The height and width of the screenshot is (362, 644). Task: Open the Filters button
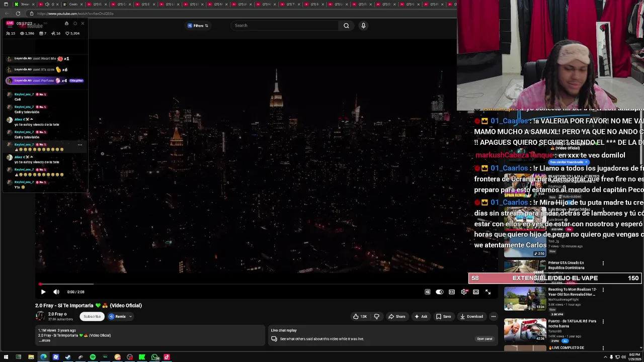[x=198, y=26]
